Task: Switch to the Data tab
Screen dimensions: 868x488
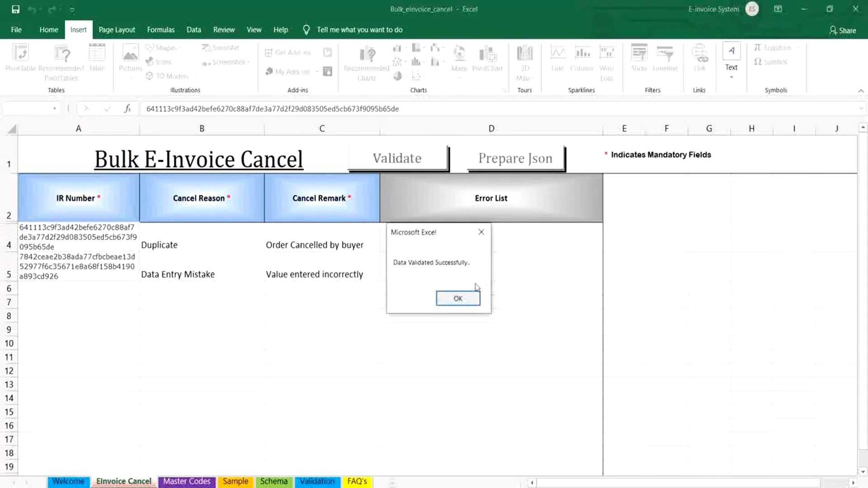Action: click(193, 30)
